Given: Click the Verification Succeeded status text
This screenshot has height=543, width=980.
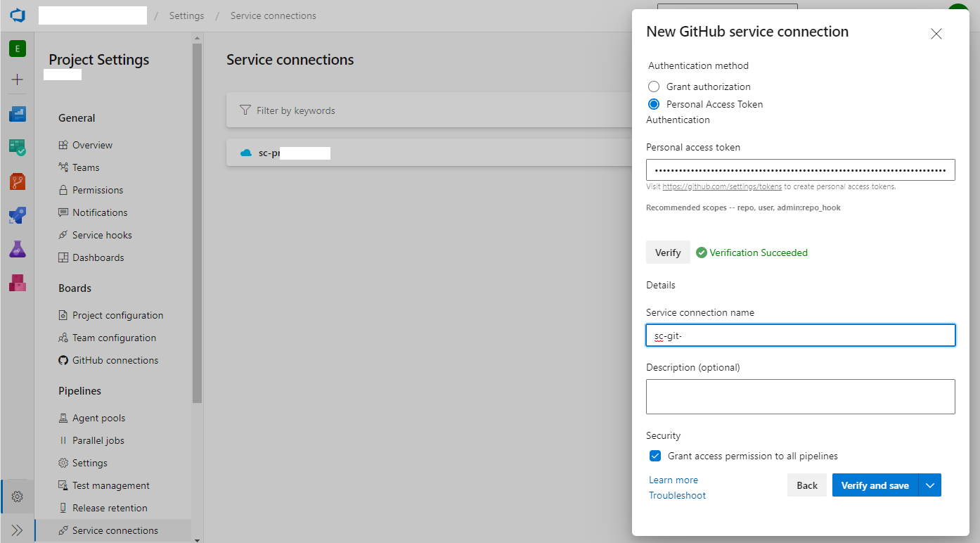Looking at the screenshot, I should pyautogui.click(x=759, y=253).
